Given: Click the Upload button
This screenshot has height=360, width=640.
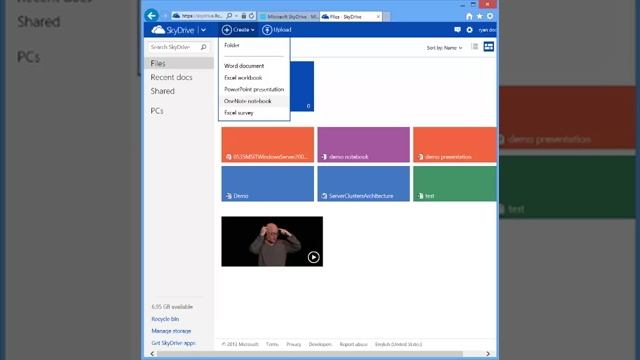Looking at the screenshot, I should pos(277,30).
